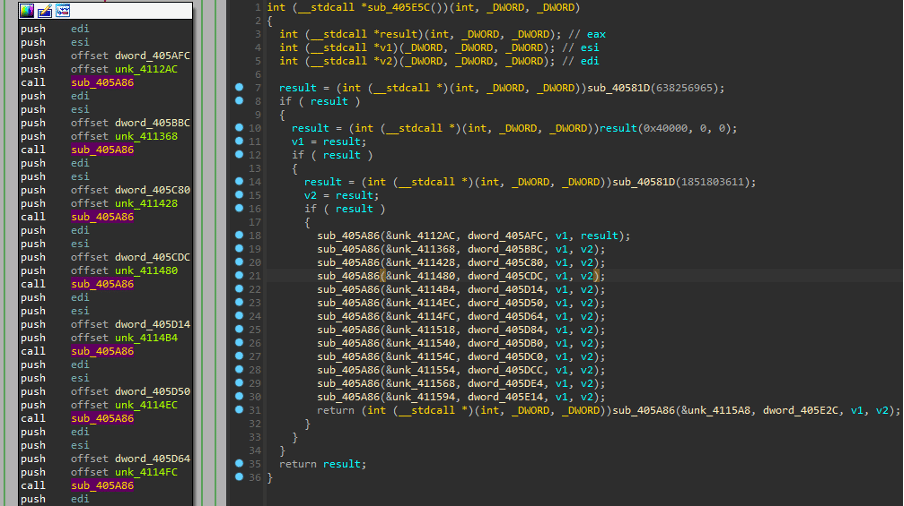Click the first highlighted sub_405A86 in disassembly
904x506 pixels.
point(100,82)
